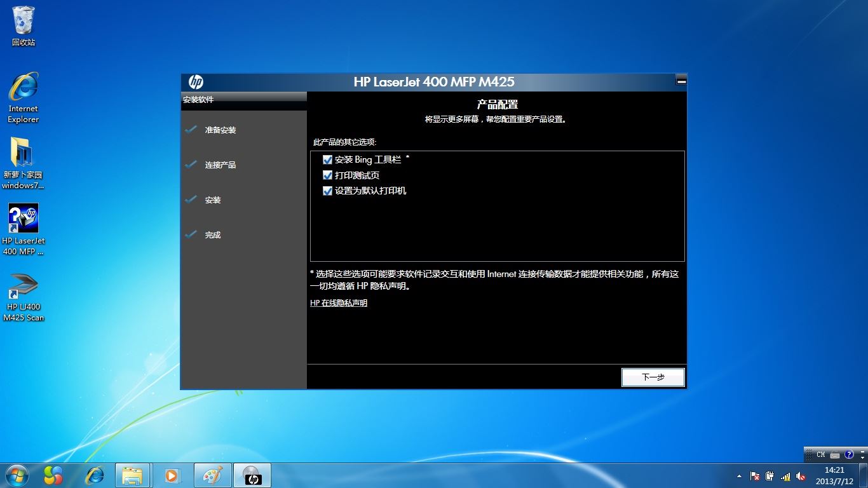Click the checkmark beside 完成

click(191, 234)
